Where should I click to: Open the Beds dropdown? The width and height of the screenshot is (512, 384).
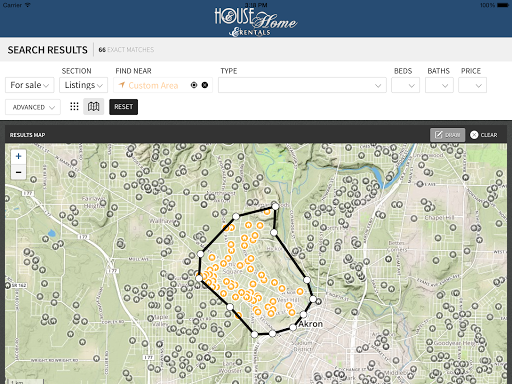click(x=405, y=85)
